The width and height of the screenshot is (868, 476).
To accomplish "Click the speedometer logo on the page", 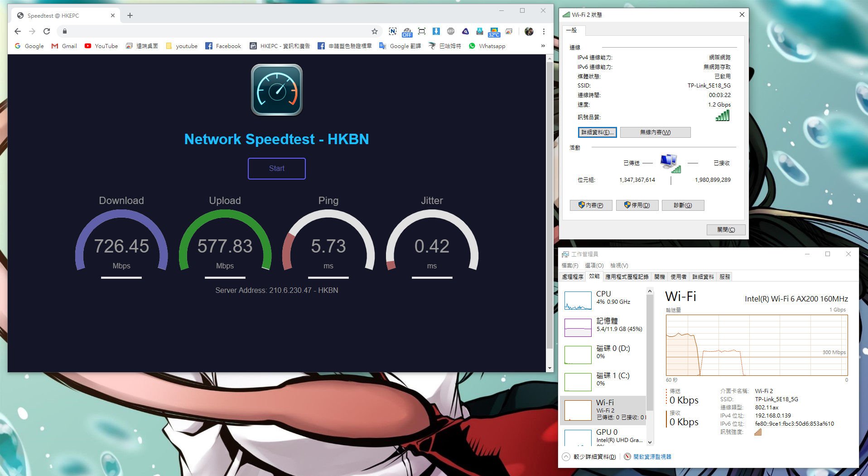I will click(277, 90).
